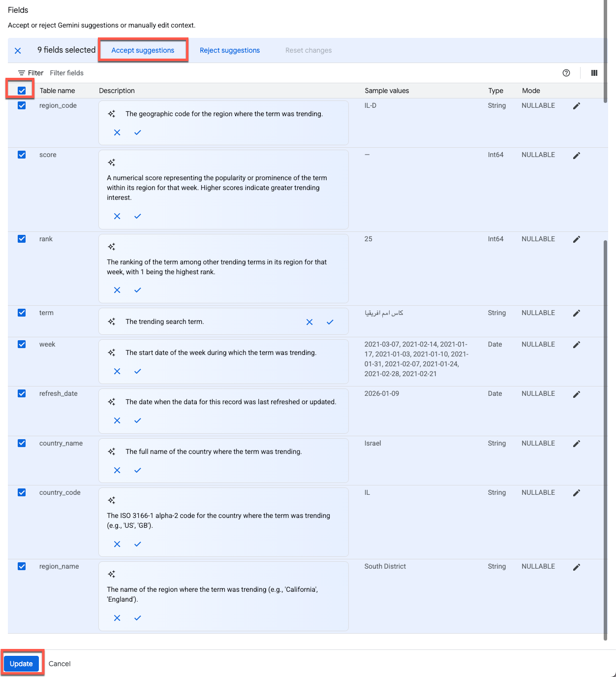Deselect the score field checkbox
The image size is (616, 677).
click(x=22, y=155)
